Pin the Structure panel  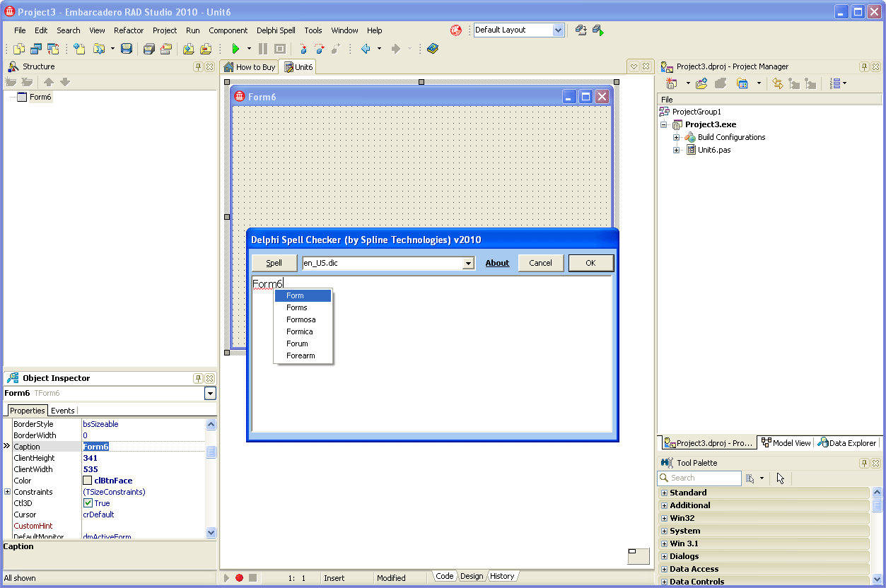pyautogui.click(x=198, y=66)
